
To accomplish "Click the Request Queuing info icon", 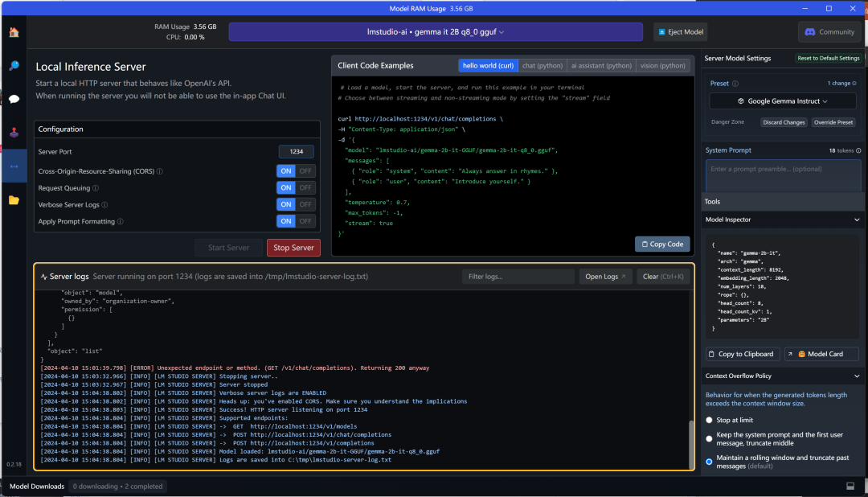I will point(95,188).
